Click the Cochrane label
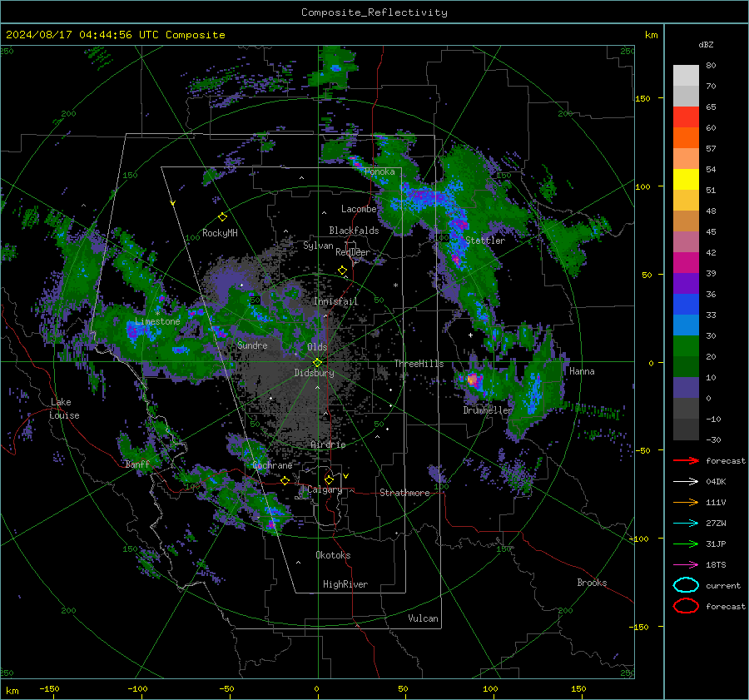 click(x=272, y=465)
